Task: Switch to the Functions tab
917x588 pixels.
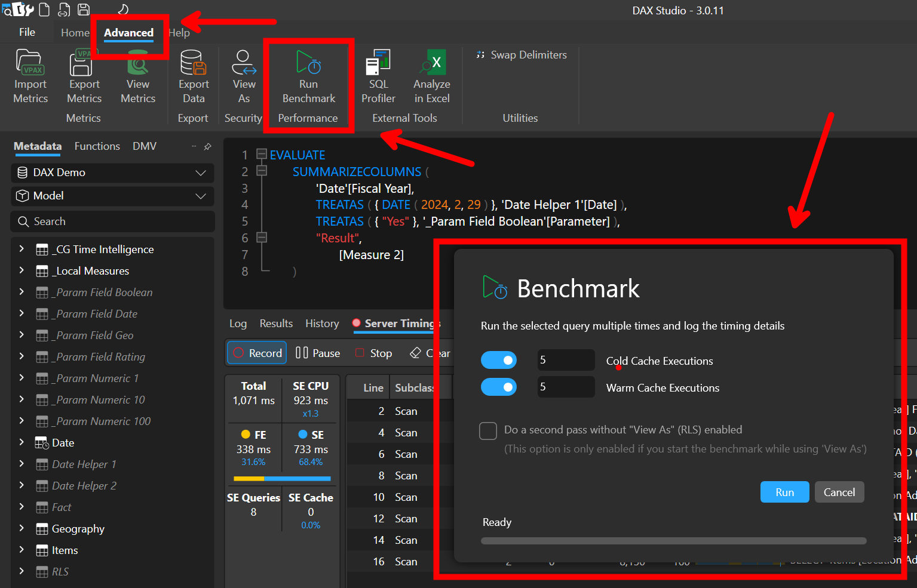Action: pos(97,146)
